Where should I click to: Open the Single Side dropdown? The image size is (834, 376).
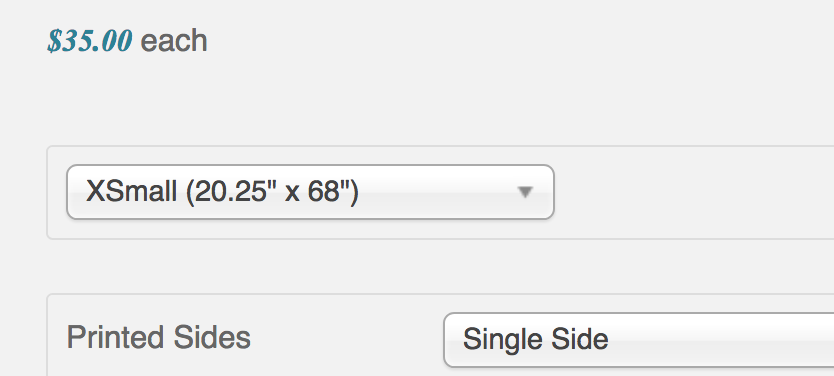click(x=638, y=339)
